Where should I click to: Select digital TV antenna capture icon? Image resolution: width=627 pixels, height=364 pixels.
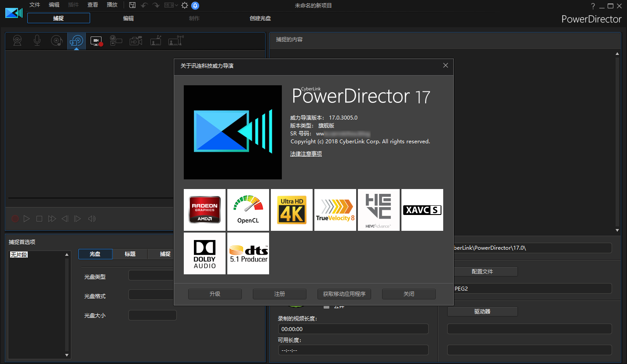(x=176, y=40)
